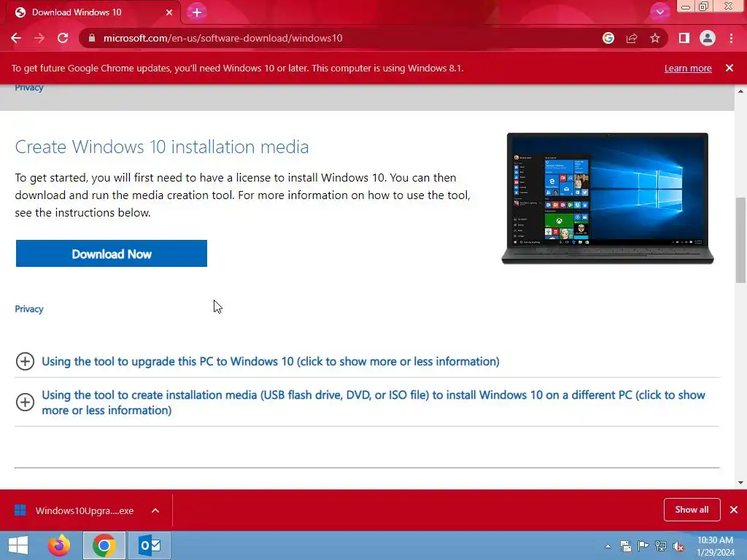Click the Google icon in the address bar
Screen dimensions: 747x560
(x=608, y=38)
